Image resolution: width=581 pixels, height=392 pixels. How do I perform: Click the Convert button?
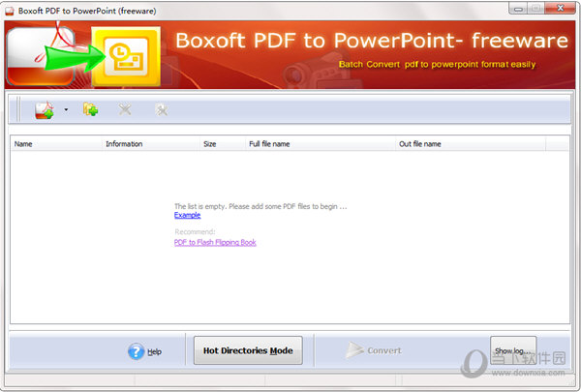(374, 350)
